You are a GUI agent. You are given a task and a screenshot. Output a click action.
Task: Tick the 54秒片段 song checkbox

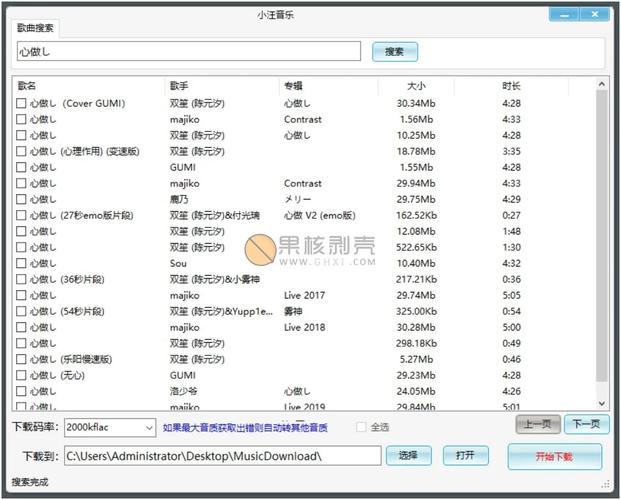coord(21,311)
